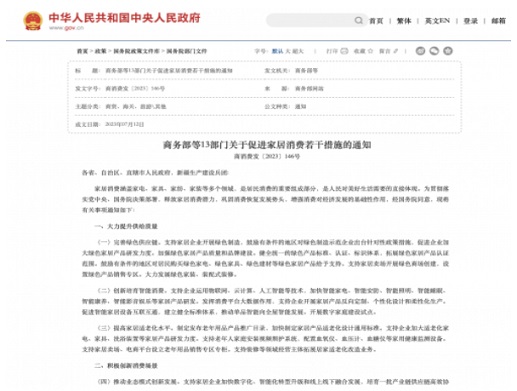
Task: Share the page via WeChat icon
Action: 434,51
